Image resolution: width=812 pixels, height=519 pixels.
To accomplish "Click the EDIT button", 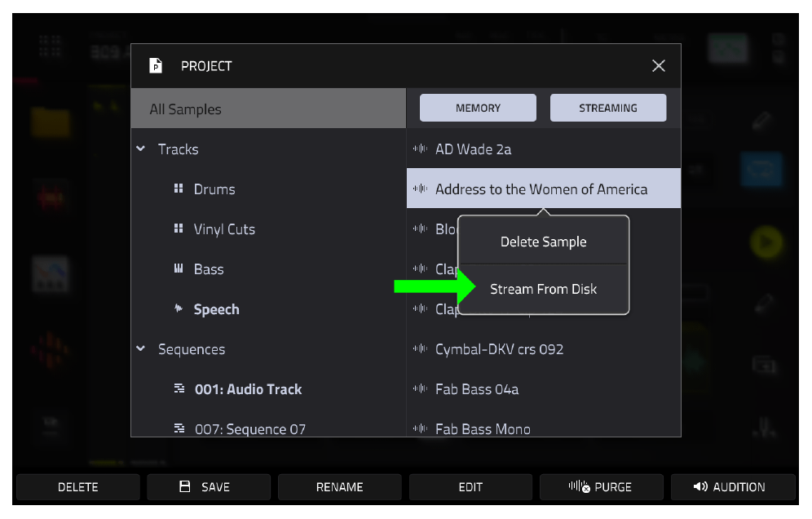I will click(x=470, y=487).
